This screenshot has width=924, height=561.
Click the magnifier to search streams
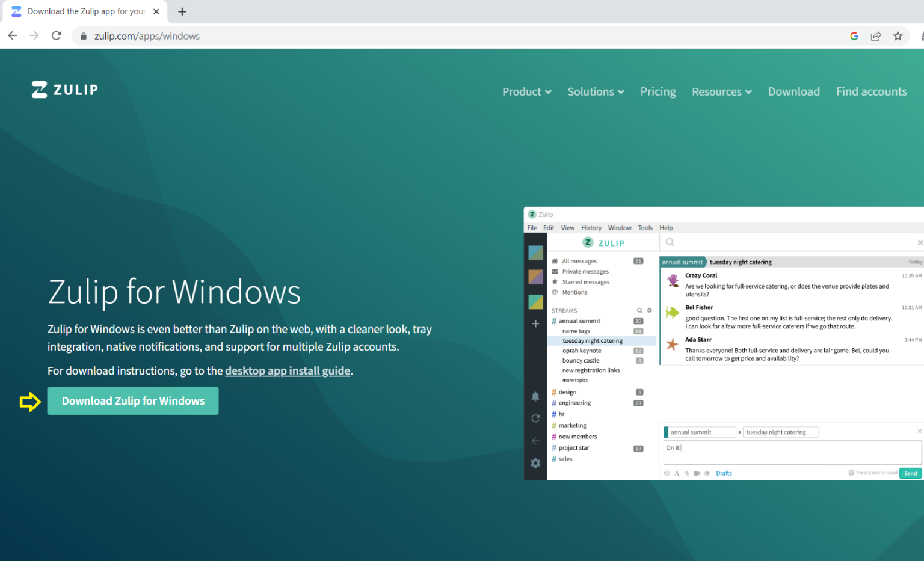click(639, 310)
